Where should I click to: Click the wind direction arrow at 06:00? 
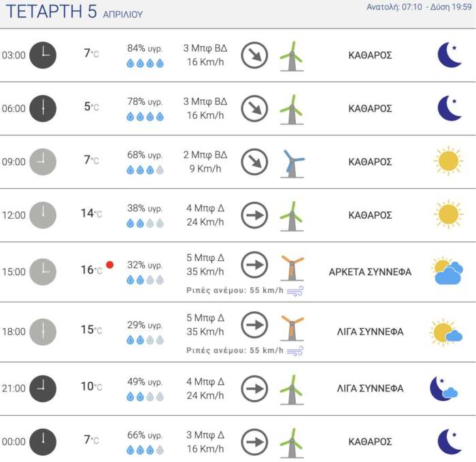pyautogui.click(x=254, y=108)
